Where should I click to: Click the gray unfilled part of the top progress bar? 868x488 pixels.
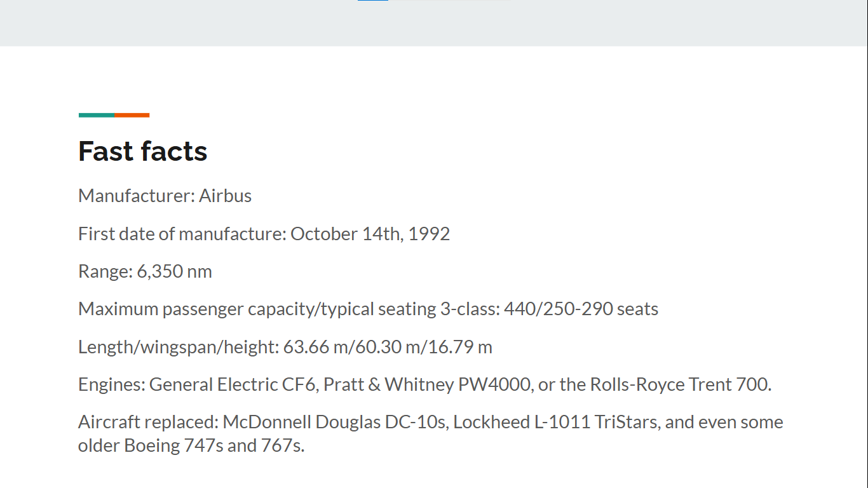click(x=450, y=1)
